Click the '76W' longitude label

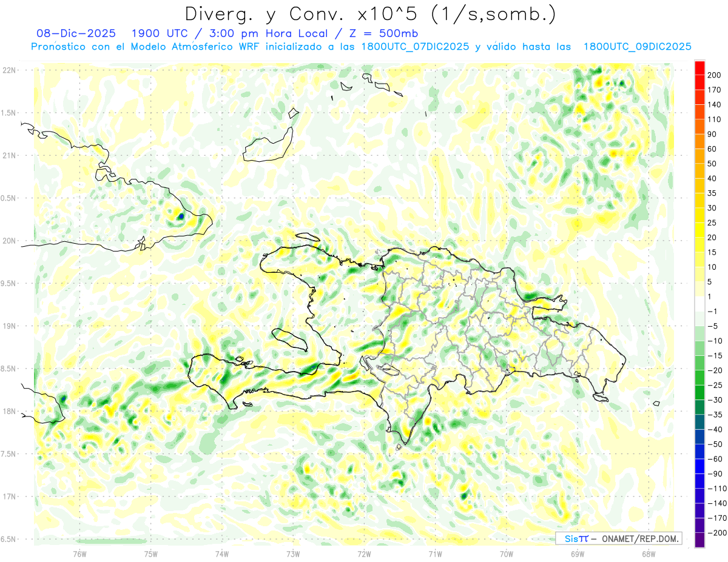coord(79,554)
